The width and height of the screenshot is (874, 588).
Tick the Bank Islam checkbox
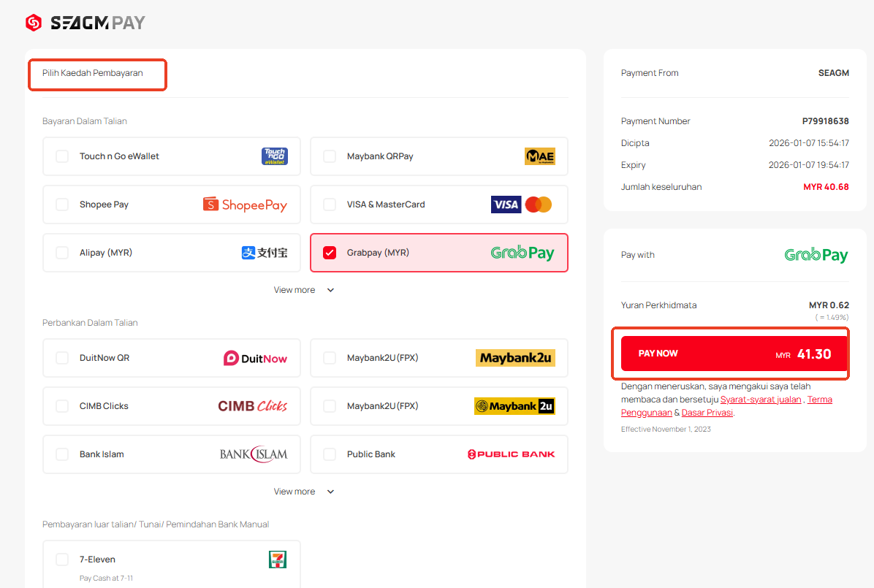coord(62,454)
